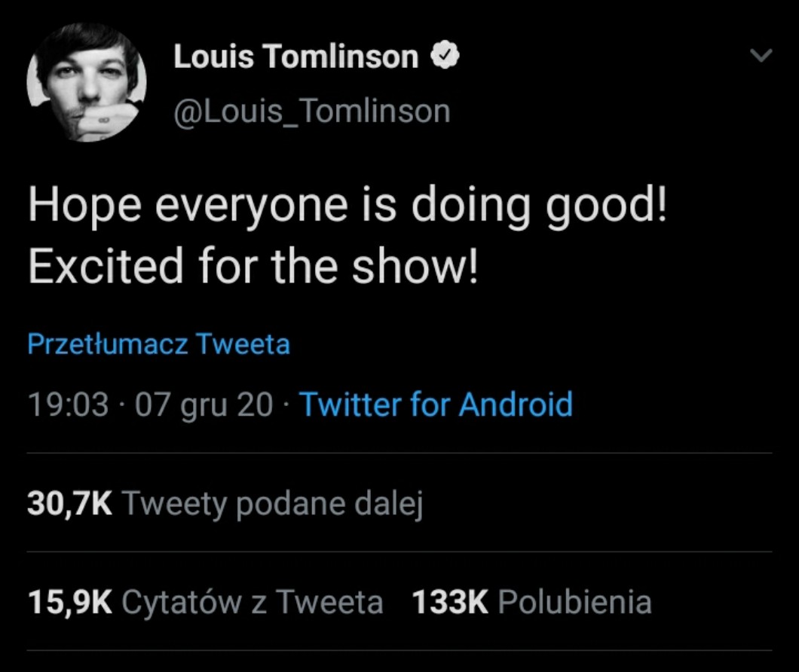
Task: Click the Louis Tomlinson display name
Action: click(x=296, y=57)
